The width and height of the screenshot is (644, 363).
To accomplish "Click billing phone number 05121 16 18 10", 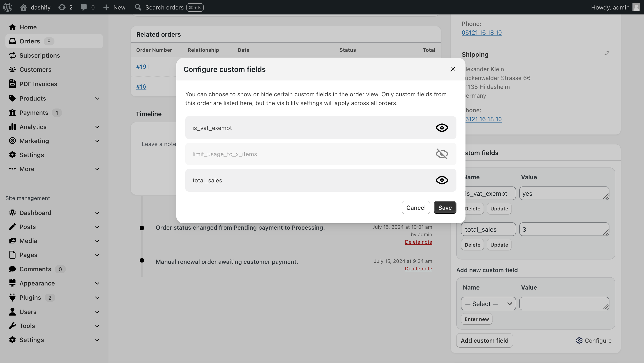I will click(x=482, y=33).
